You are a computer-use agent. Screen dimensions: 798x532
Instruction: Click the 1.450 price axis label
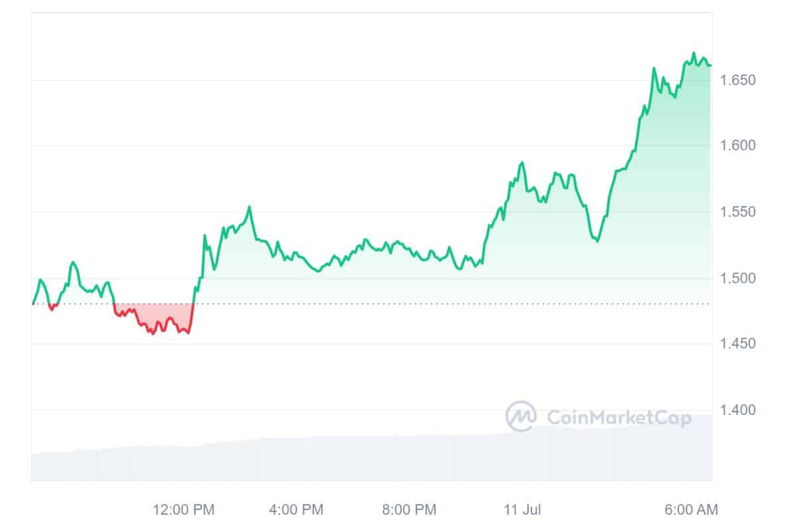(737, 344)
